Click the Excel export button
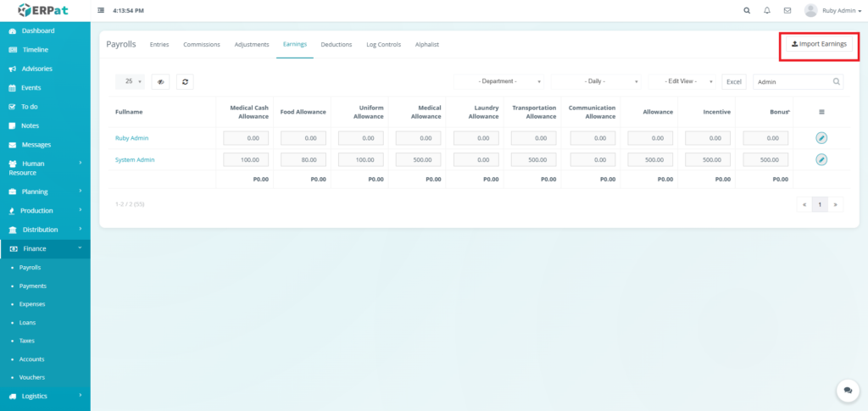This screenshot has width=868, height=411. (734, 81)
